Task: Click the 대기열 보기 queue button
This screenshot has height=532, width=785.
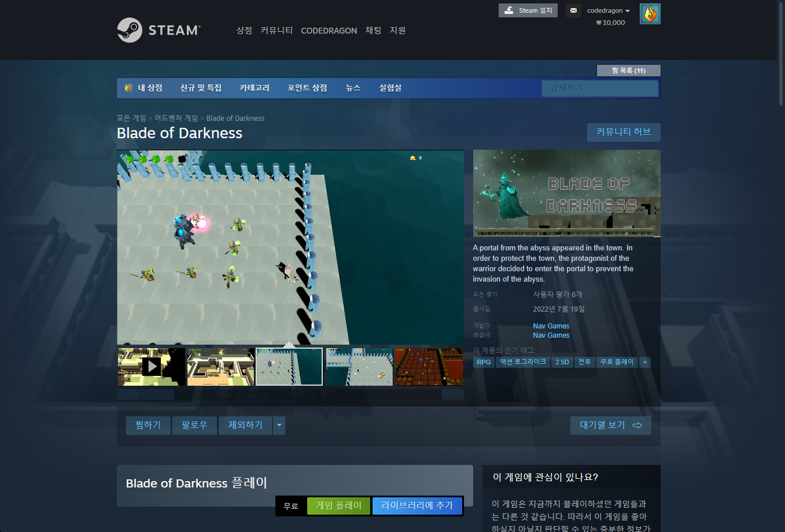Action: click(611, 425)
